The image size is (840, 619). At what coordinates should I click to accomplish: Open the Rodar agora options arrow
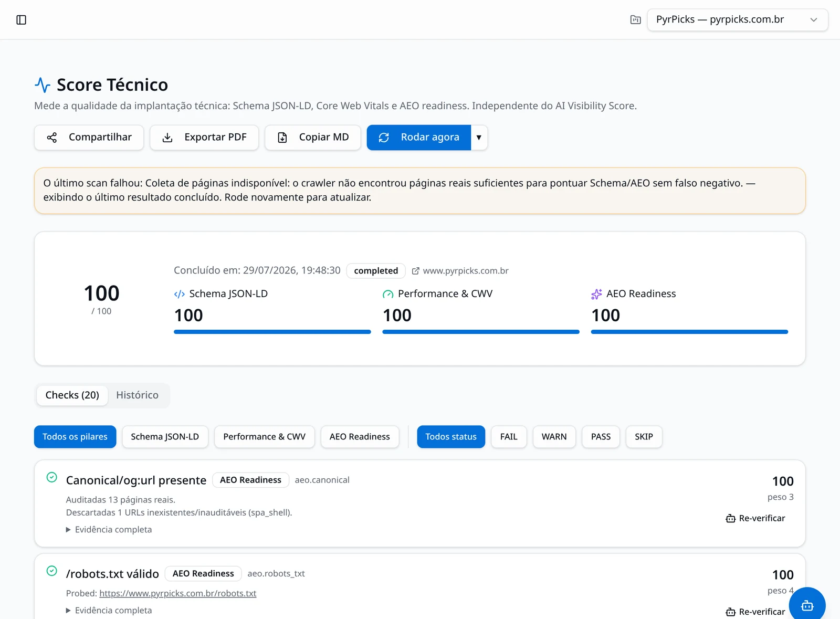(x=479, y=138)
